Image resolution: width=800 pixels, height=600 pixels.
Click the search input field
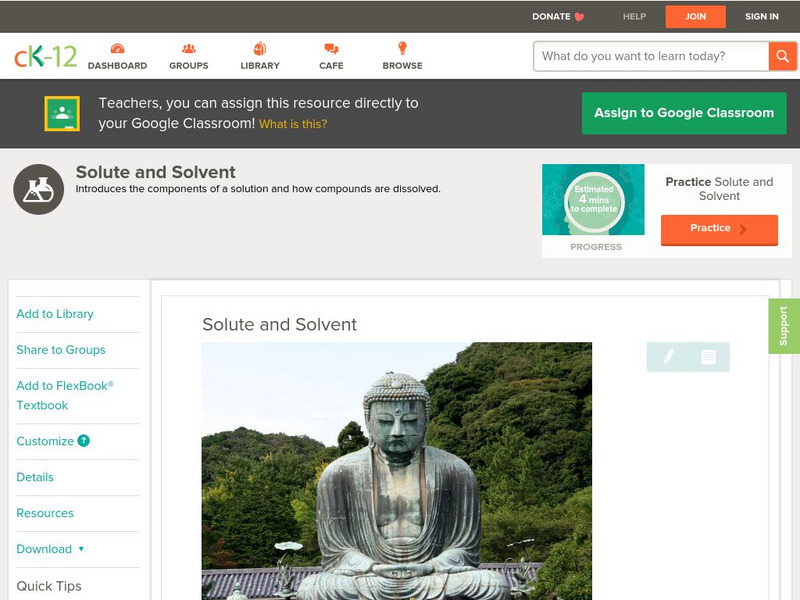[651, 56]
